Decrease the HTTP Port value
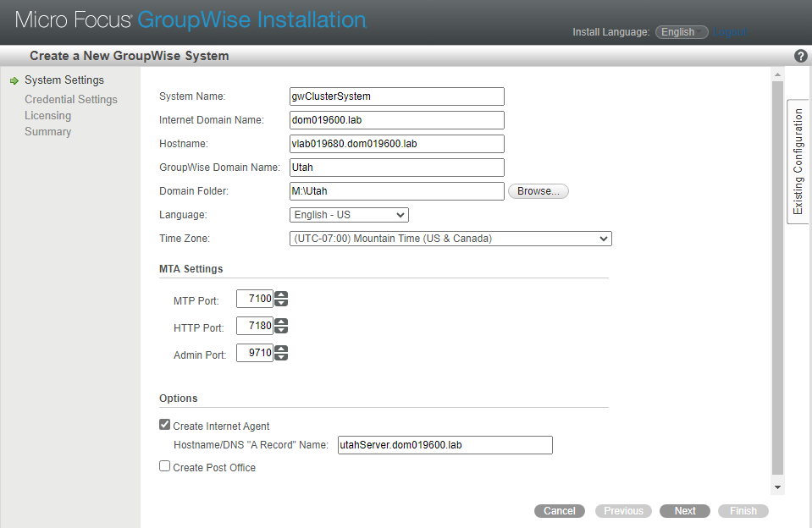 282,330
